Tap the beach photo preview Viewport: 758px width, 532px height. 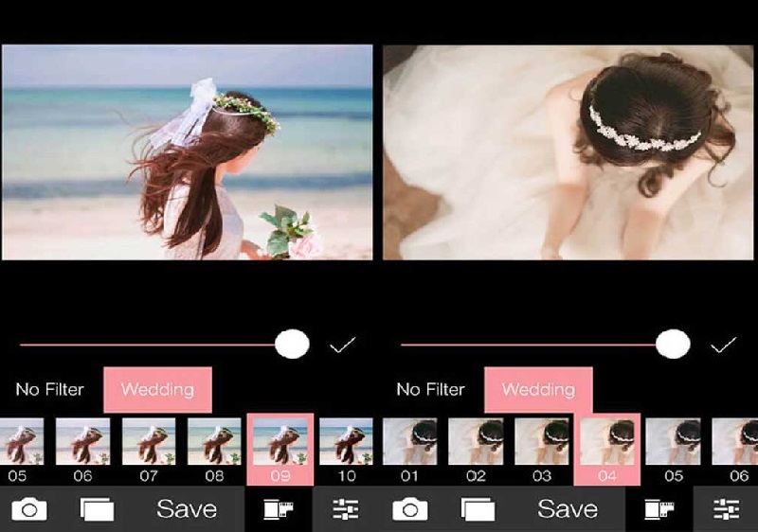click(187, 152)
